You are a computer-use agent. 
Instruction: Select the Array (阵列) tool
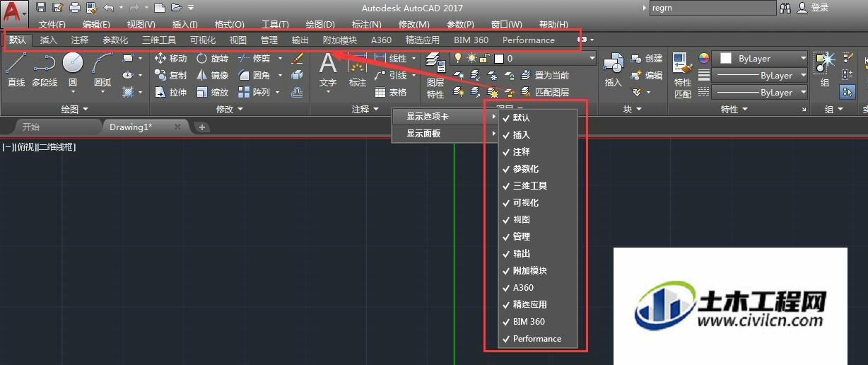point(254,93)
